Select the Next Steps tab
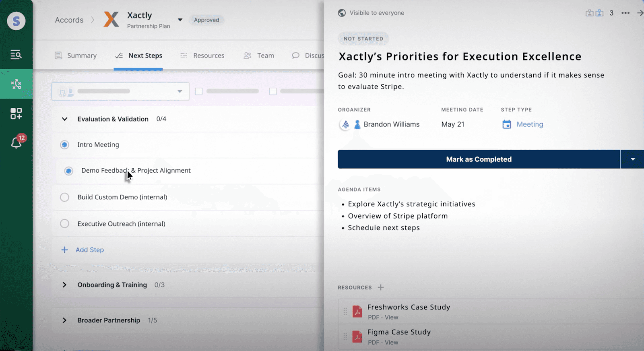Viewport: 644px width, 351px height. (x=138, y=56)
